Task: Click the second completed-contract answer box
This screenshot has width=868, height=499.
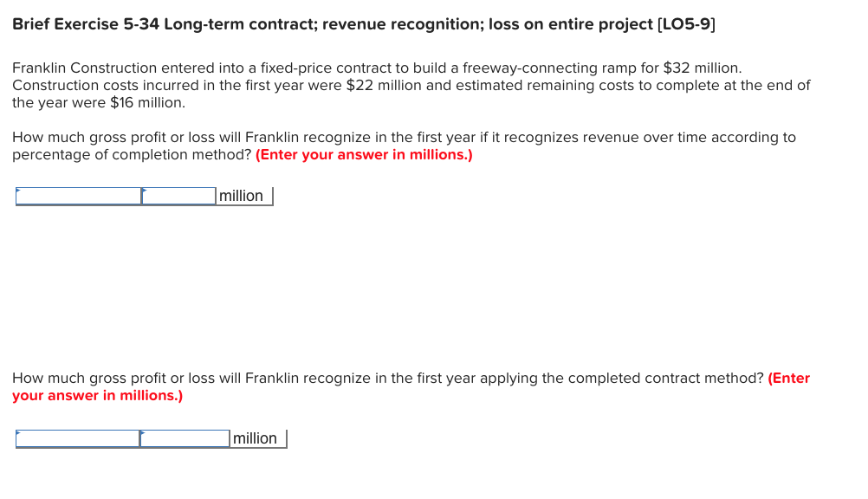Action: click(184, 438)
